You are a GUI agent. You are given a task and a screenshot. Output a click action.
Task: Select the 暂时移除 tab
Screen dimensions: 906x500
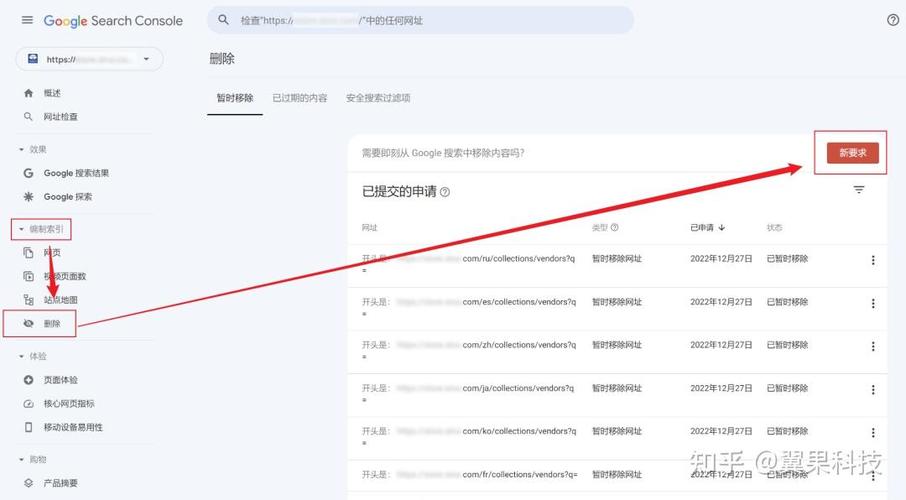(235, 98)
